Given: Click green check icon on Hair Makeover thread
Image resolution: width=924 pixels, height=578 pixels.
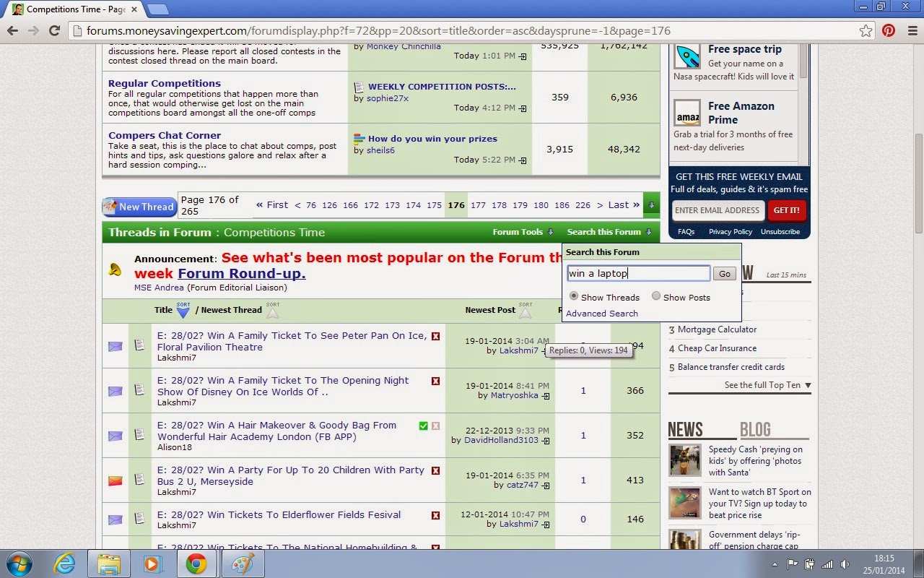Looking at the screenshot, I should point(423,426).
